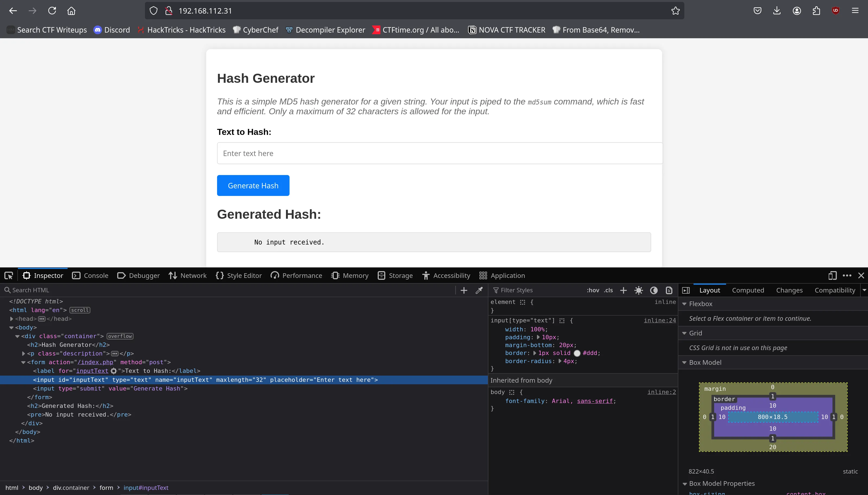Viewport: 868px width, 495px height.
Task: Collapse the Box Model section
Action: (x=685, y=362)
